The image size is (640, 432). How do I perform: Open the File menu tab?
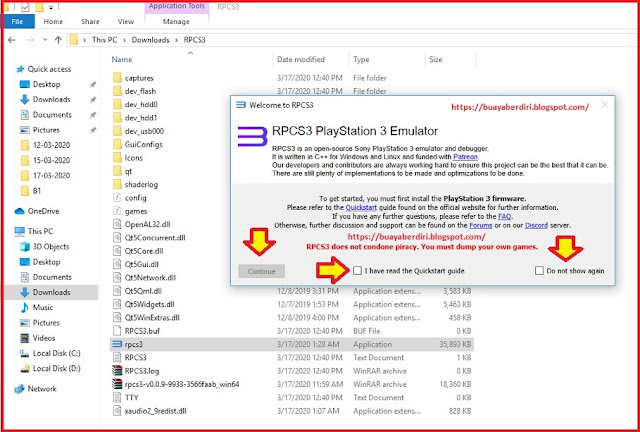[x=18, y=22]
